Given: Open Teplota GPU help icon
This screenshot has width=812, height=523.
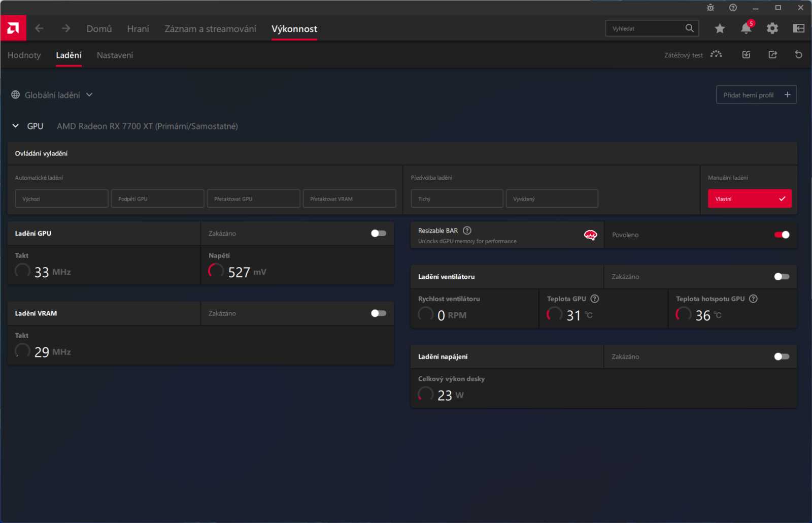Looking at the screenshot, I should (x=595, y=299).
